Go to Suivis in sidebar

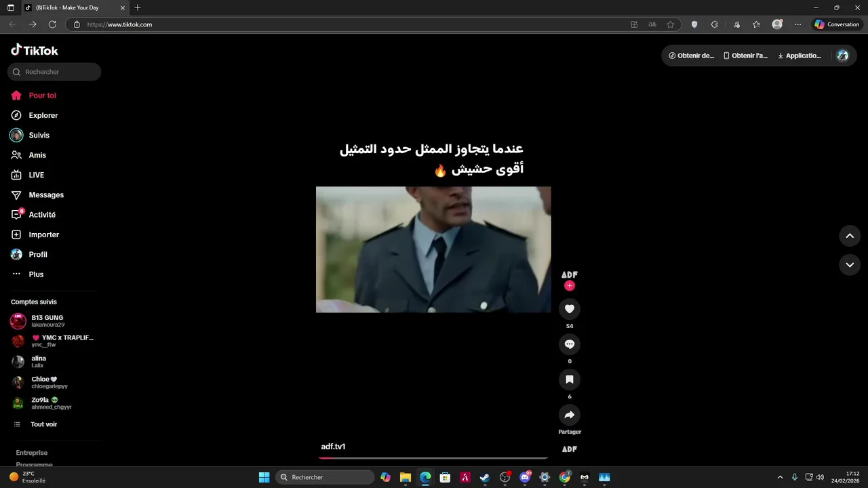[39, 135]
